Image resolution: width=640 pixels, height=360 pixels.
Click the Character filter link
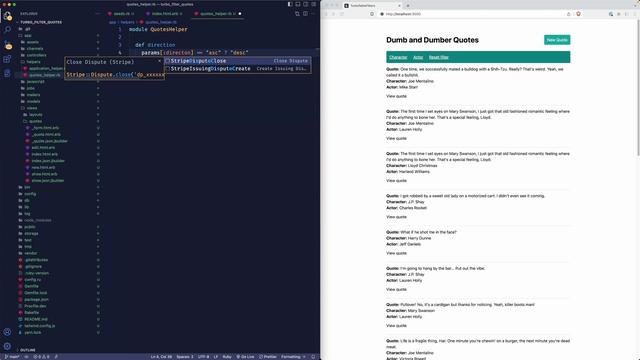[x=398, y=57]
